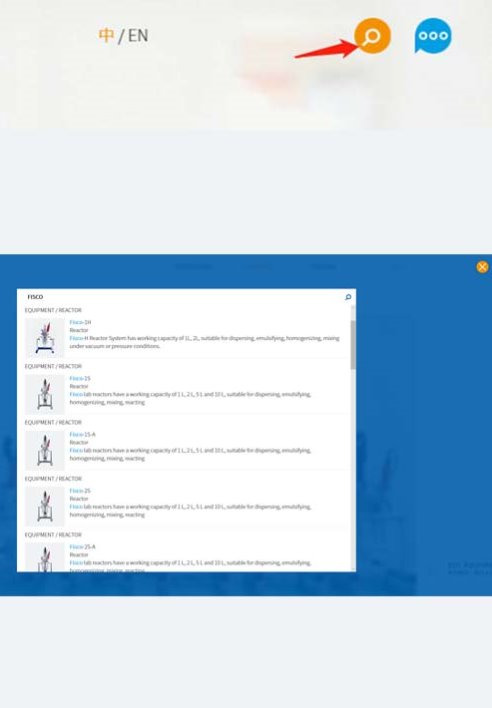Screen dimensions: 492x708
Task: Submit search with magnifier in FISCO field
Action: [x=348, y=297]
